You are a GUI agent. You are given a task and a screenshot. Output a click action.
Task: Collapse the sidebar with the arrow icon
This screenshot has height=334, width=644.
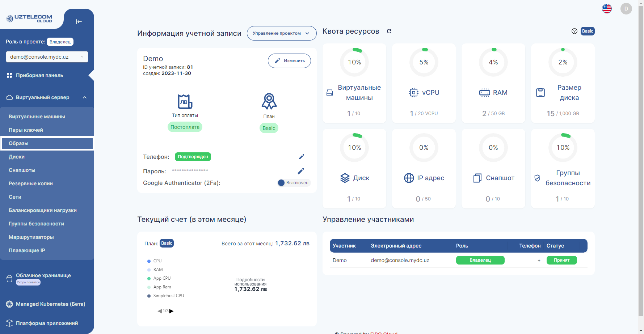[79, 22]
